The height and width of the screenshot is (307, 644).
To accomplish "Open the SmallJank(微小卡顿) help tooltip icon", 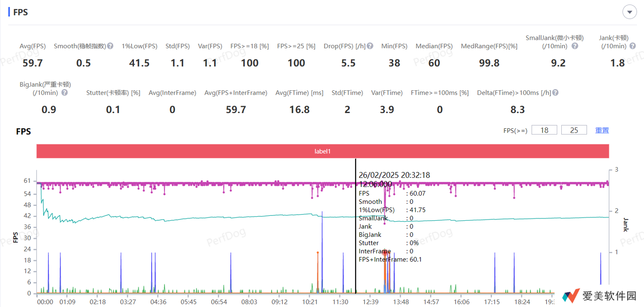I will 575,46.
